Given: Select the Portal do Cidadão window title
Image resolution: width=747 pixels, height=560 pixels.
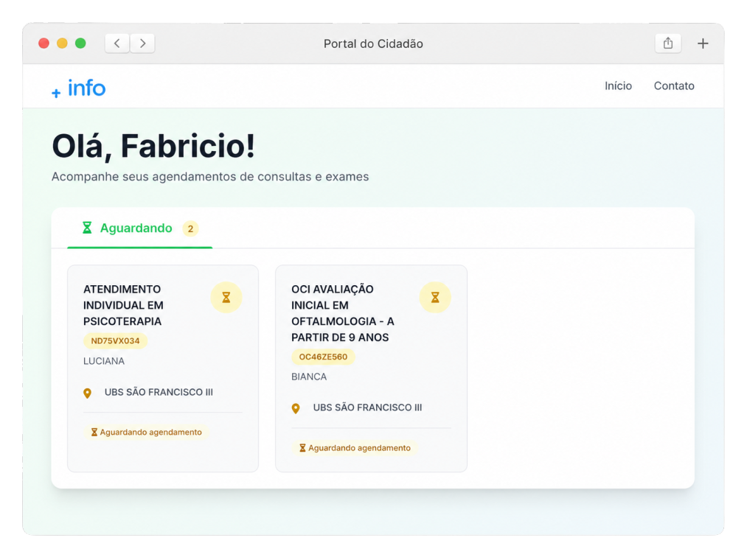Looking at the screenshot, I should [x=373, y=43].
